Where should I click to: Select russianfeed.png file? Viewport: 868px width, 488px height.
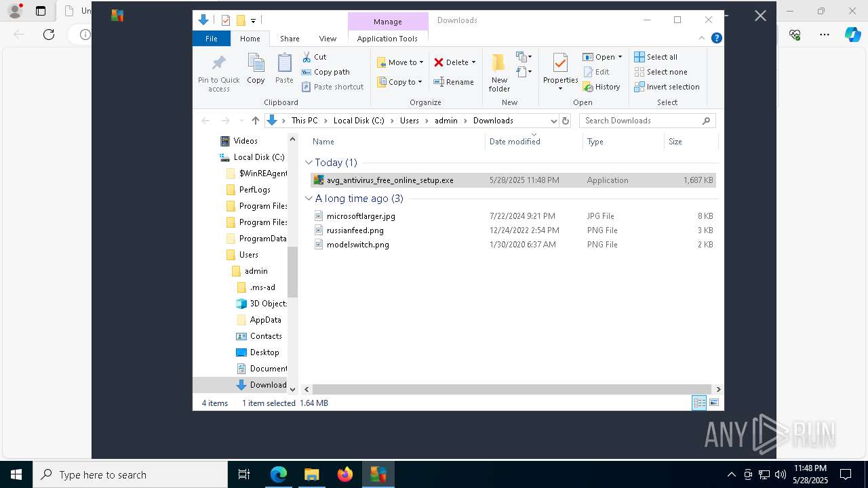[x=512, y=230]
